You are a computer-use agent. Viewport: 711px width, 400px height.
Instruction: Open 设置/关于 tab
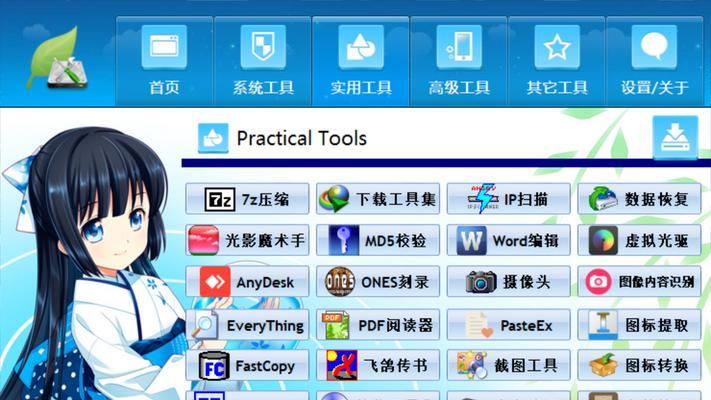pyautogui.click(x=655, y=61)
